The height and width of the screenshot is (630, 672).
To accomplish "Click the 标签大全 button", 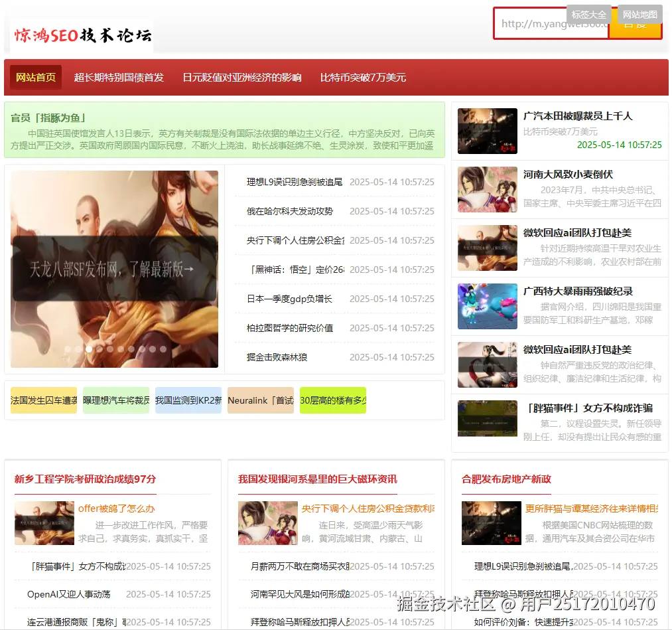I will 589,15.
